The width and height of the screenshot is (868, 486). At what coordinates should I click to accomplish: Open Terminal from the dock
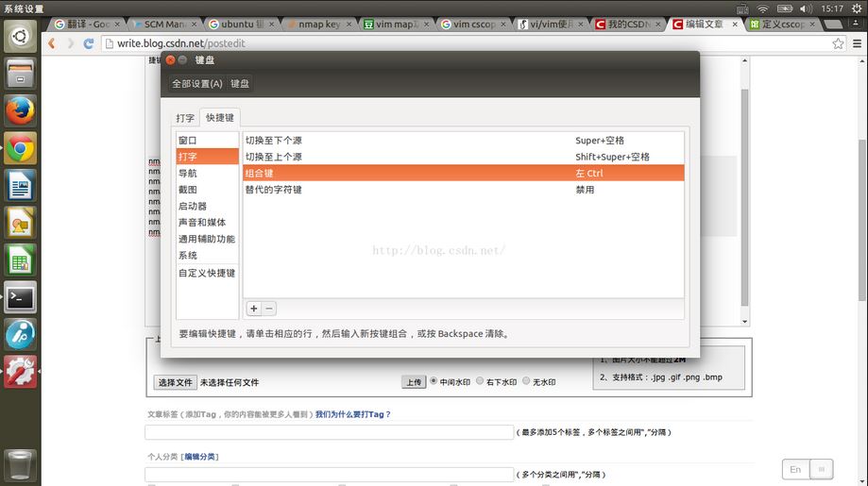coord(21,298)
